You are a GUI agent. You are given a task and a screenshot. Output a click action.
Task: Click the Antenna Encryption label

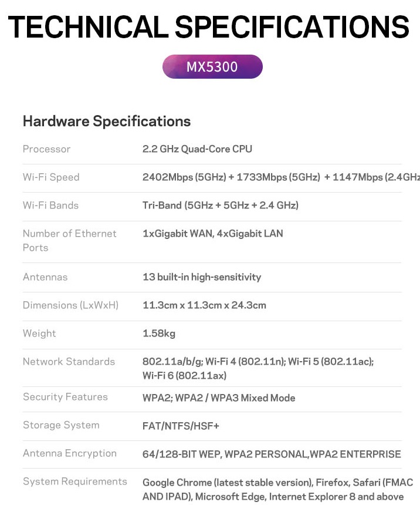70,453
